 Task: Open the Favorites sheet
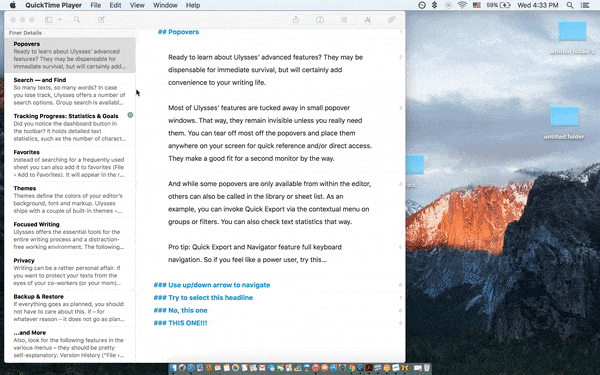pos(70,163)
